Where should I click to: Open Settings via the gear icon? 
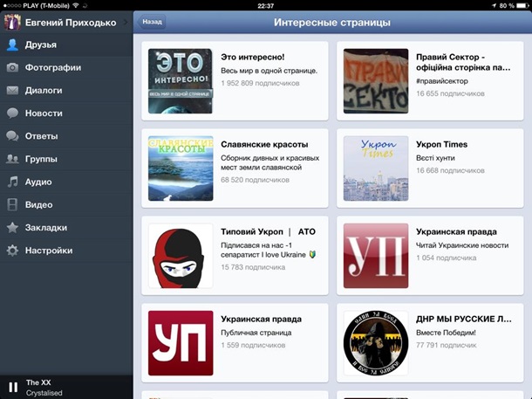(12, 251)
